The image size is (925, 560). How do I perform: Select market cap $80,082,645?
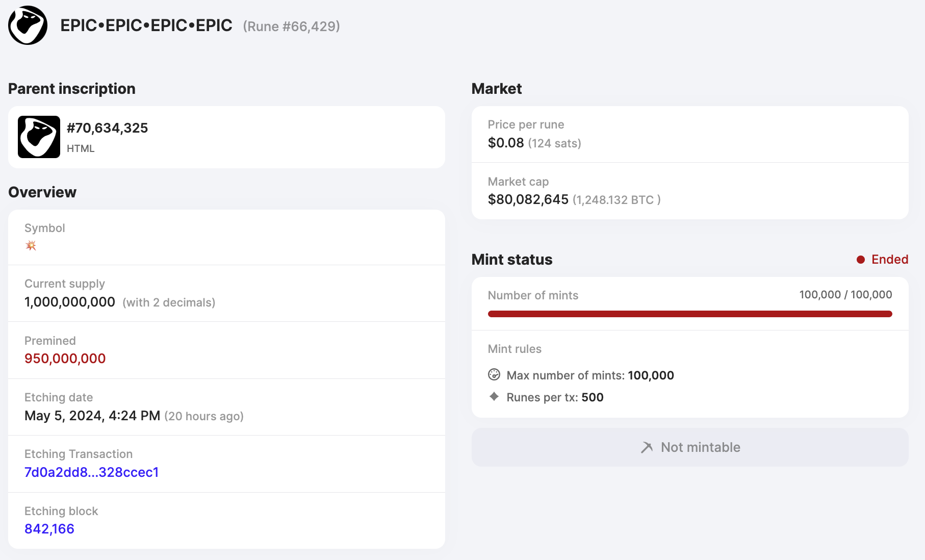528,199
